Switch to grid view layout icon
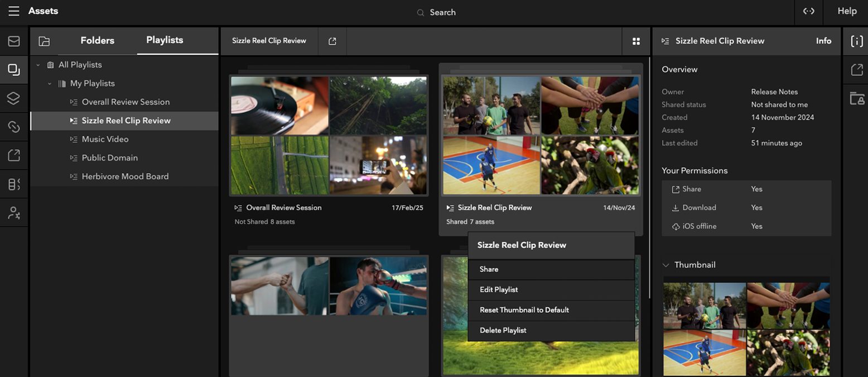 [636, 41]
